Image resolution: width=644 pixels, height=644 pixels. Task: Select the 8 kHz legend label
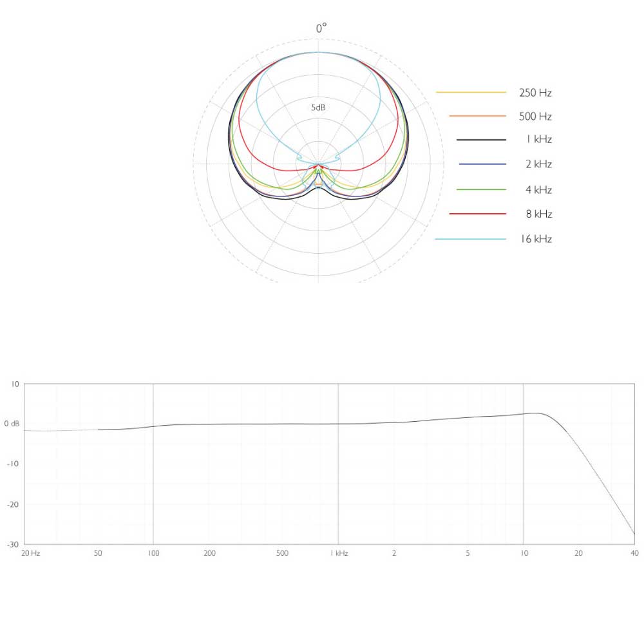pos(538,214)
